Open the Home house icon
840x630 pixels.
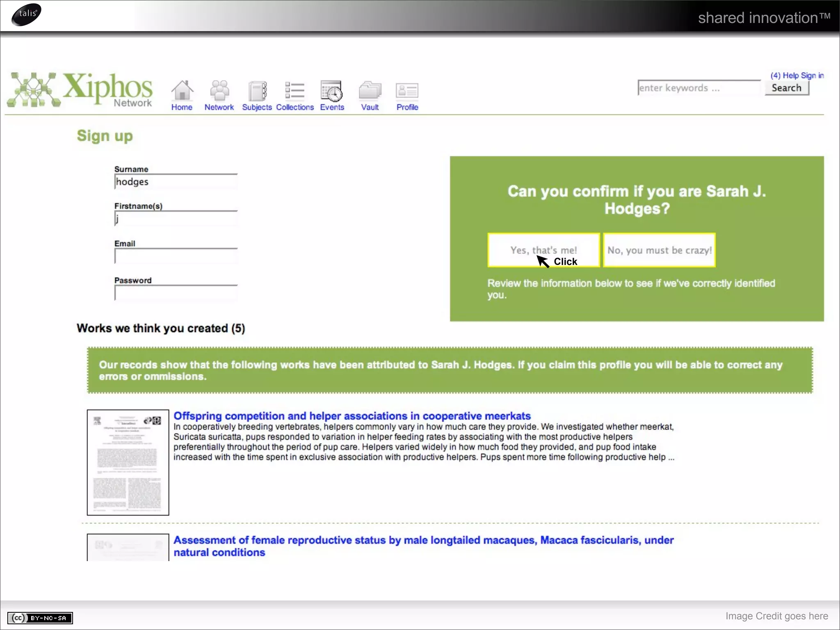(182, 90)
